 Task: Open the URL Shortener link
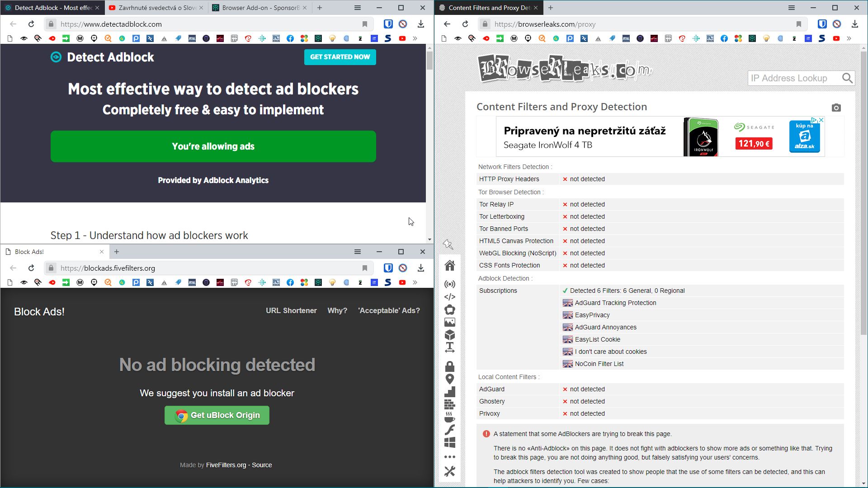(x=291, y=310)
